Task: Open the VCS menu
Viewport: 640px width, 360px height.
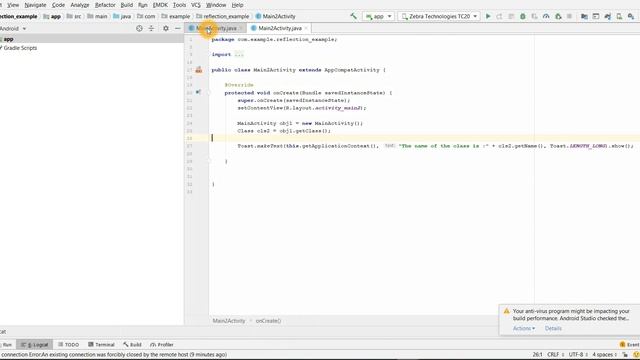Action: click(196, 5)
